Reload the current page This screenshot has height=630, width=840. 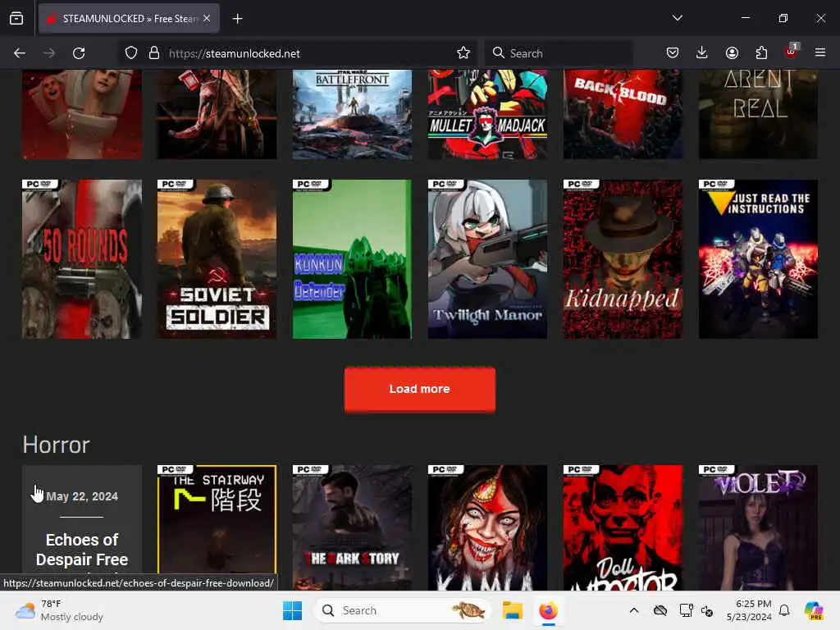click(79, 53)
